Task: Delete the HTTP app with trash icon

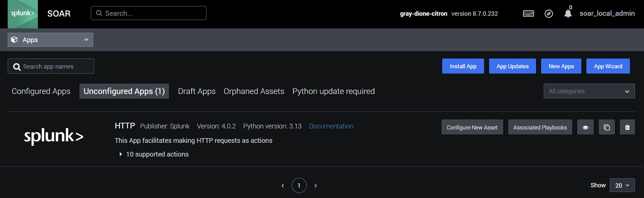Action: point(627,127)
